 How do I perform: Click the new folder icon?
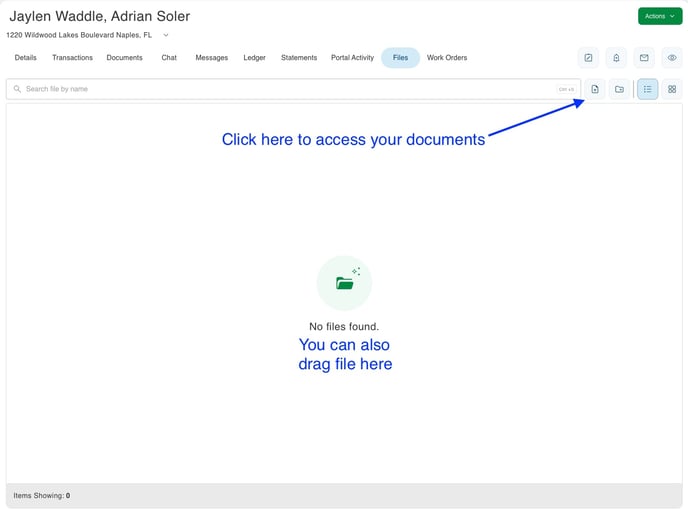[x=620, y=90]
